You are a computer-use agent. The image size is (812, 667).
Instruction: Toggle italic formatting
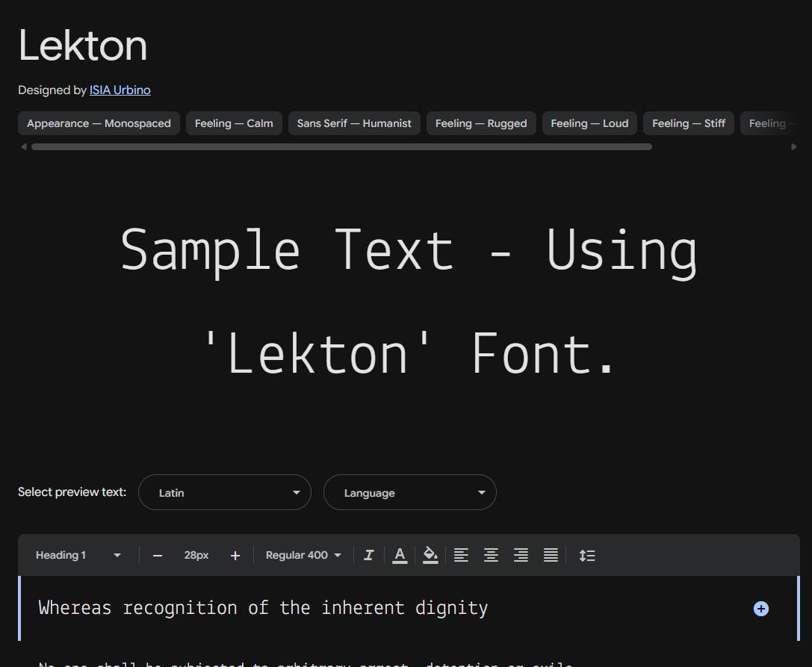[369, 556]
